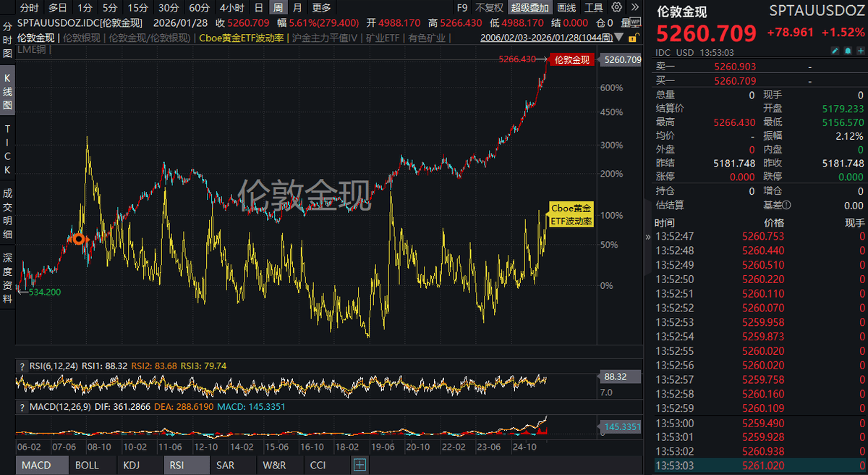Screen dimensions: 868x475
Task: Click the orange unlock padlock icon
Action: pyautogui.click(x=633, y=37)
